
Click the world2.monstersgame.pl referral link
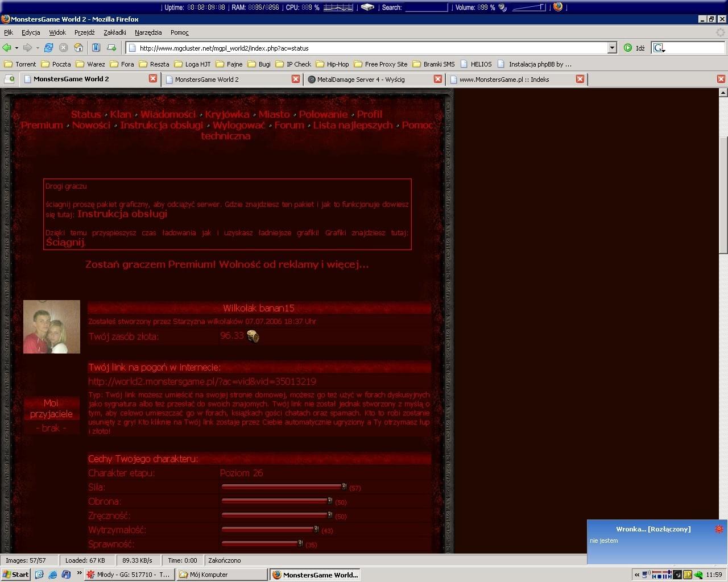(202, 381)
